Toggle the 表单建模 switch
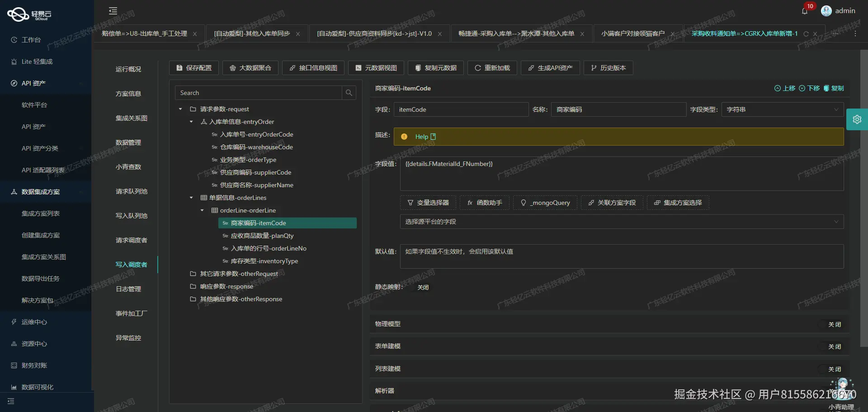The image size is (868, 412). click(x=834, y=346)
